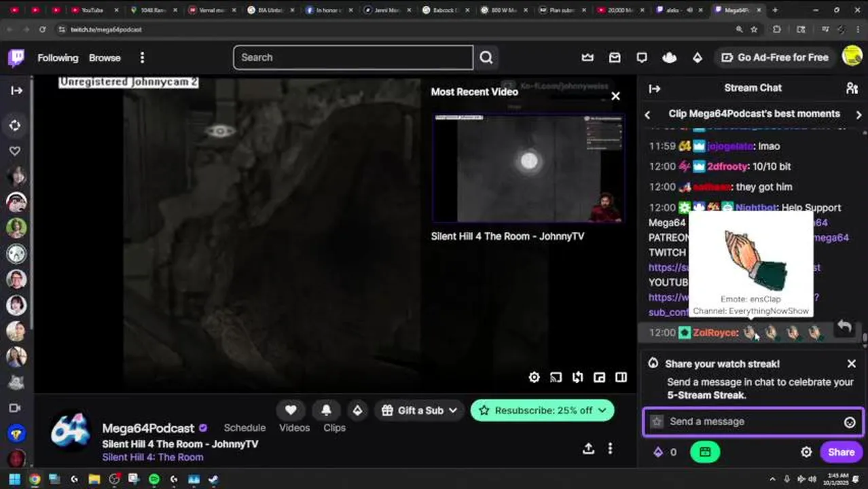This screenshot has height=489, width=868.
Task: Toggle picture-in-picture mini player
Action: pyautogui.click(x=599, y=378)
